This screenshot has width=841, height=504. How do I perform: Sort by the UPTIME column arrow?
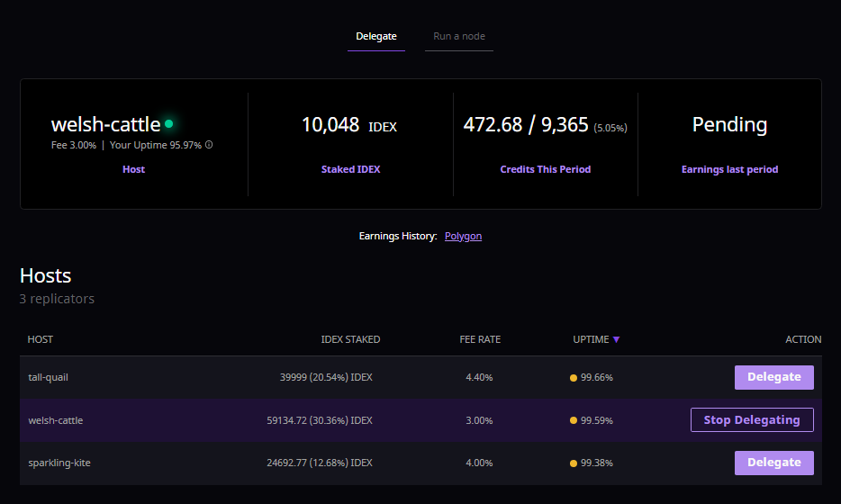tap(616, 339)
